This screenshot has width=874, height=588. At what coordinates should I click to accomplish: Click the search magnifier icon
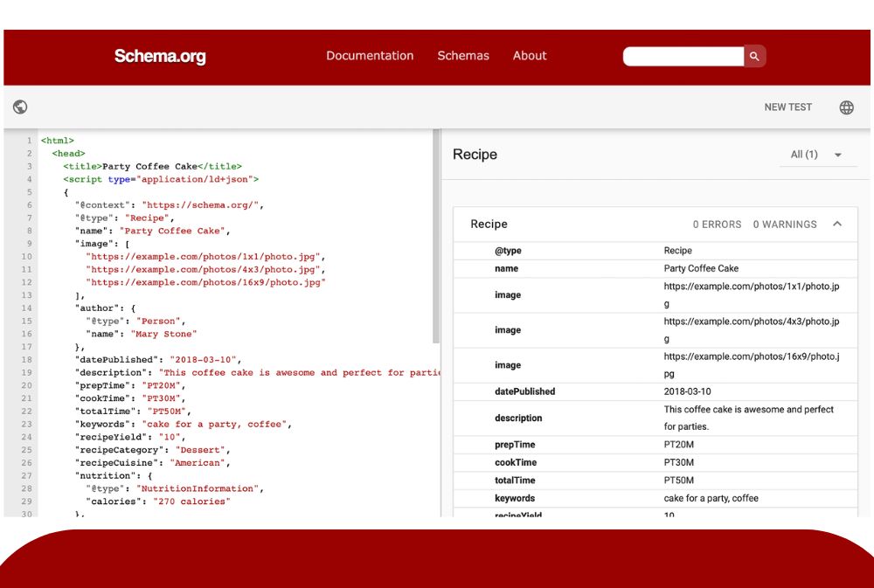point(753,56)
